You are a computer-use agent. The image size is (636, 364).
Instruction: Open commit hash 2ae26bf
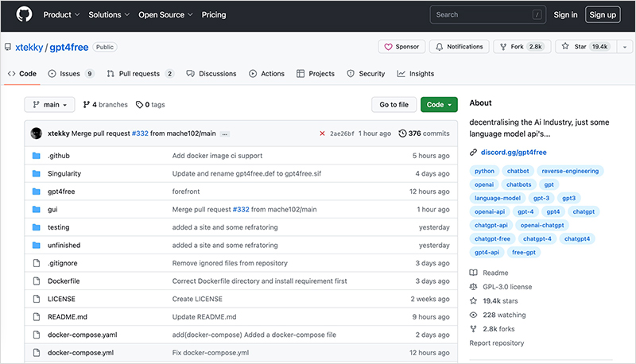342,134
